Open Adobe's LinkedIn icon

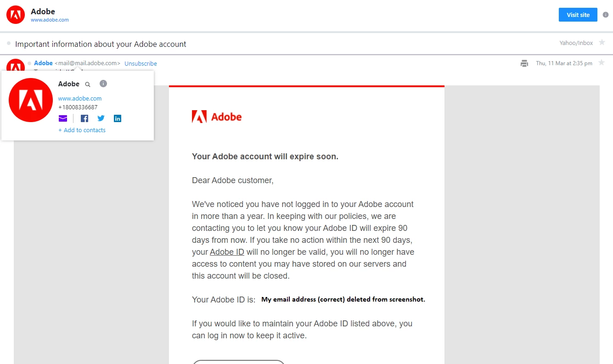click(x=118, y=118)
